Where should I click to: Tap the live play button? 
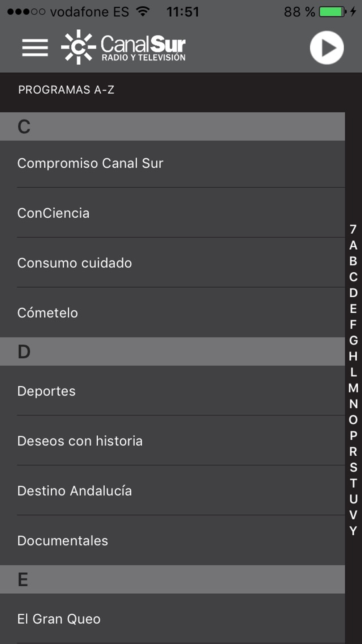[327, 47]
